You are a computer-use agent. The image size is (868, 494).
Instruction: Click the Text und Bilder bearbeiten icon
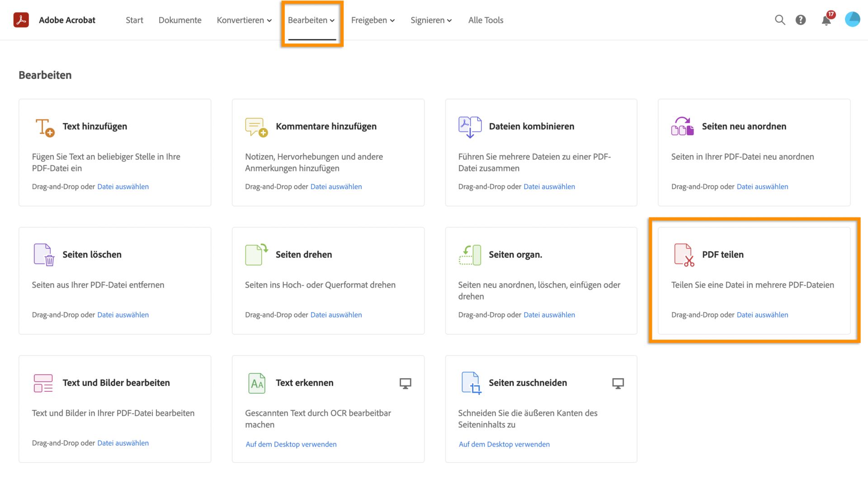point(43,383)
